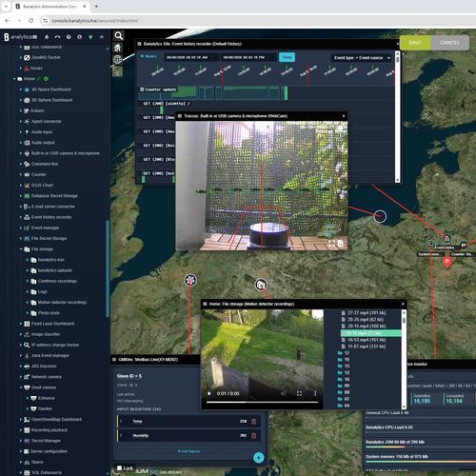Image resolution: width=476 pixels, height=476 pixels.
Task: Click the Command line icon
Action: pyautogui.click(x=27, y=164)
